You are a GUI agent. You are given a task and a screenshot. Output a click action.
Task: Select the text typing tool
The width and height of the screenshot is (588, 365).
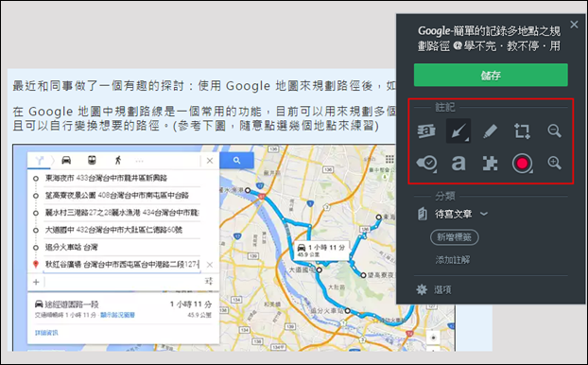click(x=458, y=164)
